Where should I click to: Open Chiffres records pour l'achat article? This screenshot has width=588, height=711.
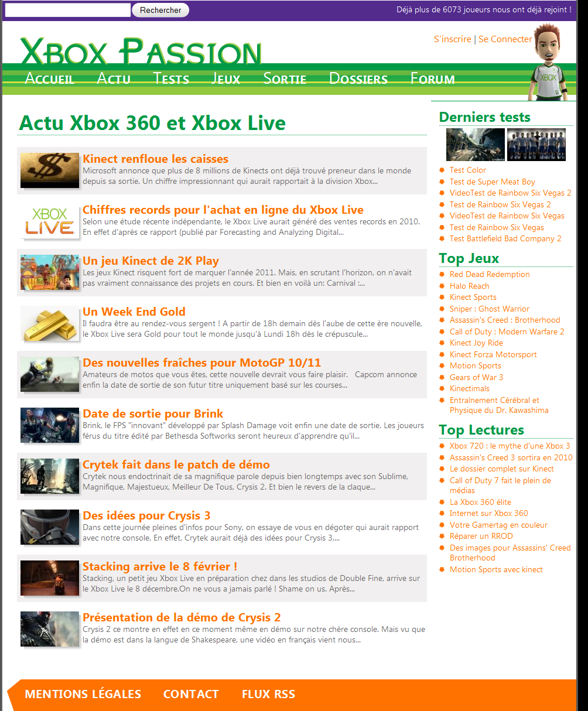[223, 210]
